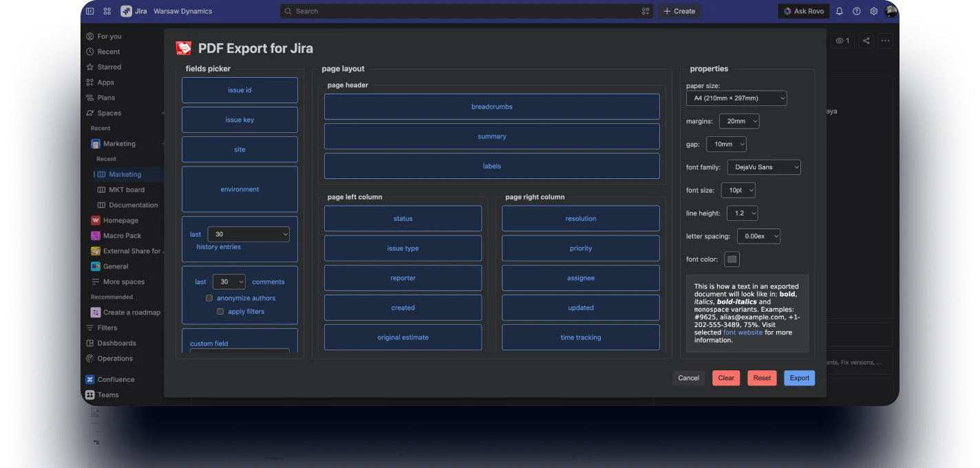Screen dimensions: 980x468
Task: Select the status left column block
Action: (403, 219)
